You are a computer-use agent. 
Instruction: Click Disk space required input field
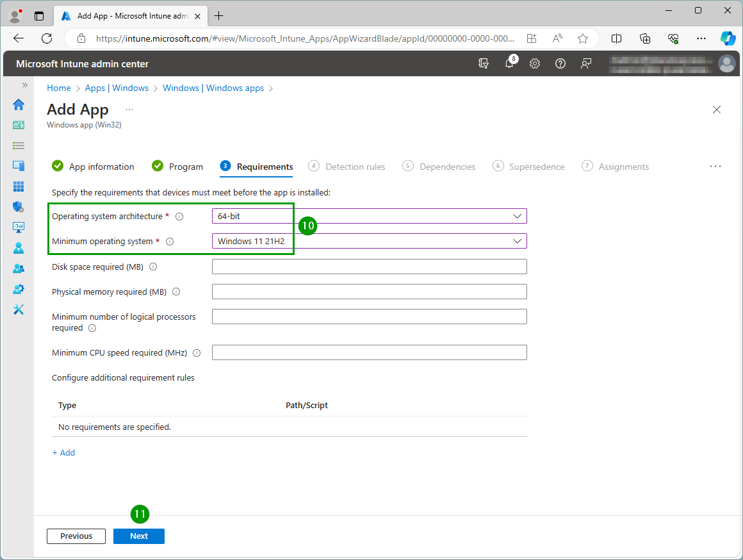click(369, 267)
